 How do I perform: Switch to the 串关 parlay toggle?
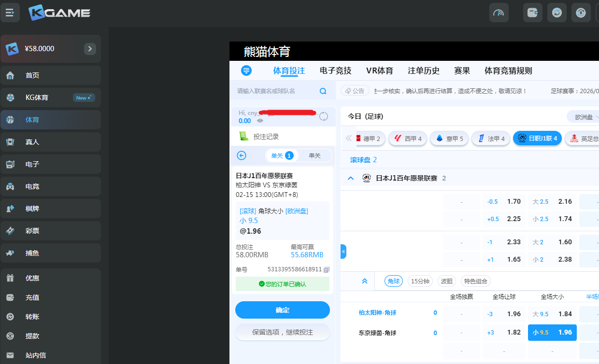tap(314, 155)
